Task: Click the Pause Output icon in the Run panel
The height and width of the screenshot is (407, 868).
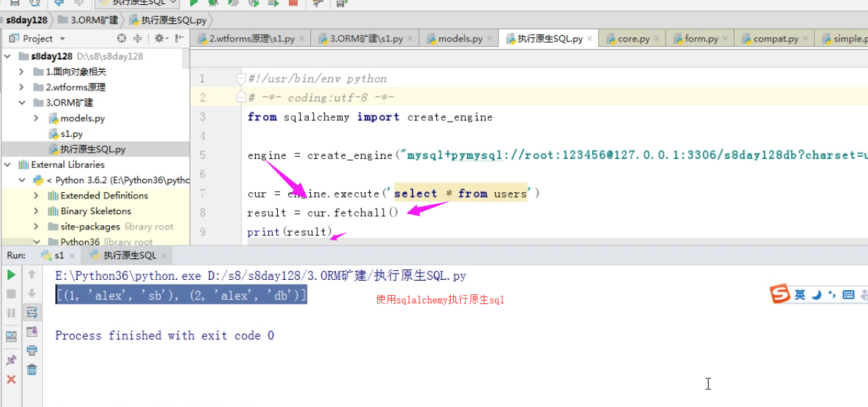Action: click(x=11, y=313)
